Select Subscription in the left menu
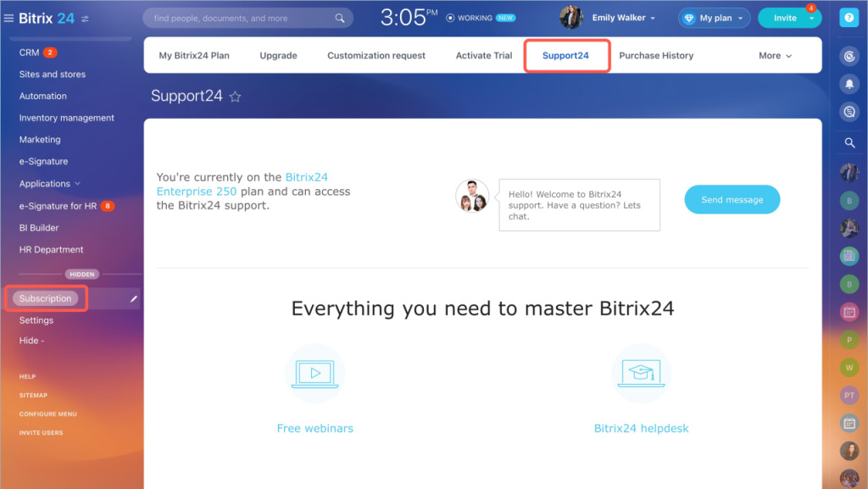 click(45, 298)
